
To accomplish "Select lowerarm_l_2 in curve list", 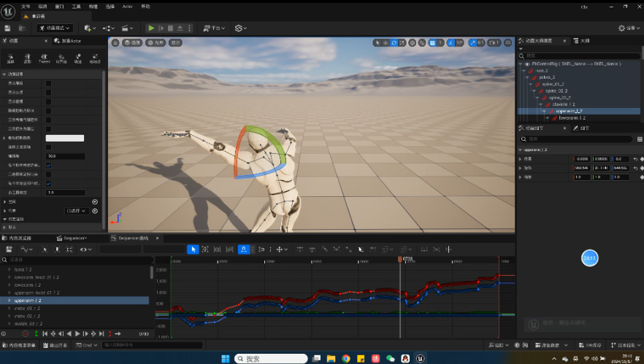I will click(28, 284).
